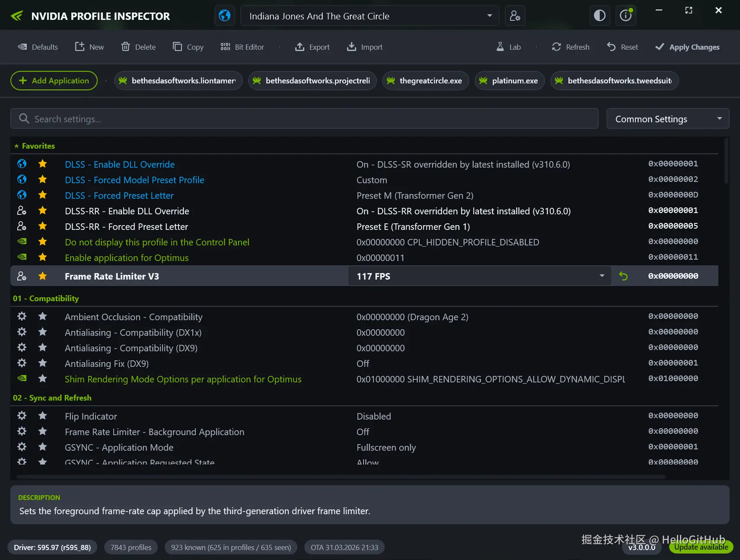This screenshot has width=740, height=560.
Task: Click the gear icon for Ambient Occlusion - Compatibility
Action: [x=22, y=316]
